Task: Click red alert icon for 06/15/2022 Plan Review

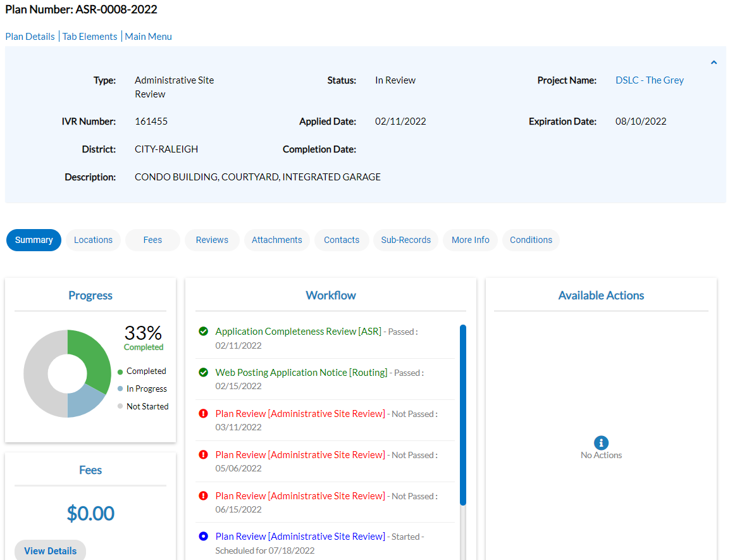Action: click(203, 496)
